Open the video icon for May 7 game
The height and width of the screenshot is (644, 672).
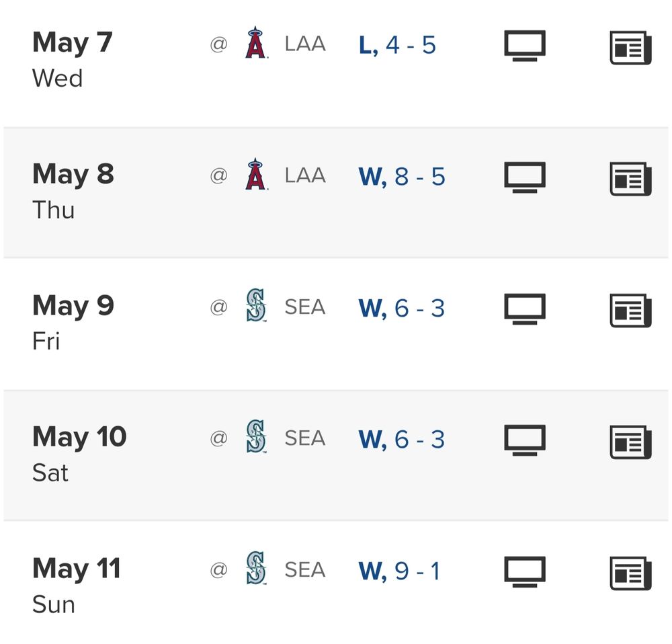click(x=525, y=46)
